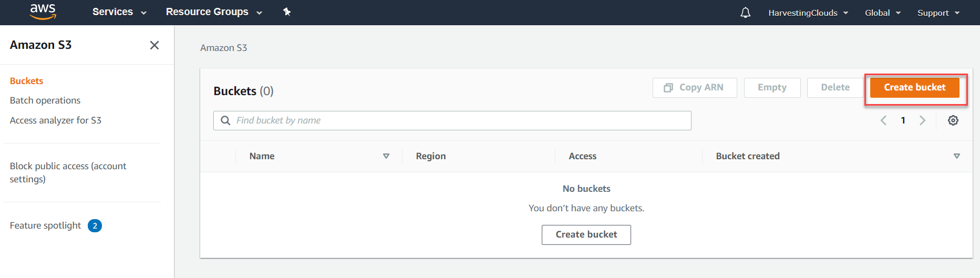Click the AWS logo home icon
The width and height of the screenshot is (980, 278).
[43, 12]
